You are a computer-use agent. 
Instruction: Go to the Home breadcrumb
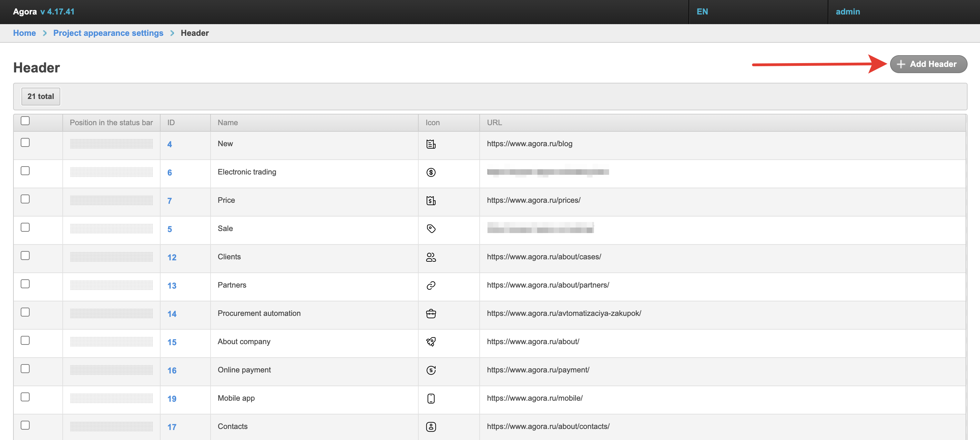click(24, 33)
